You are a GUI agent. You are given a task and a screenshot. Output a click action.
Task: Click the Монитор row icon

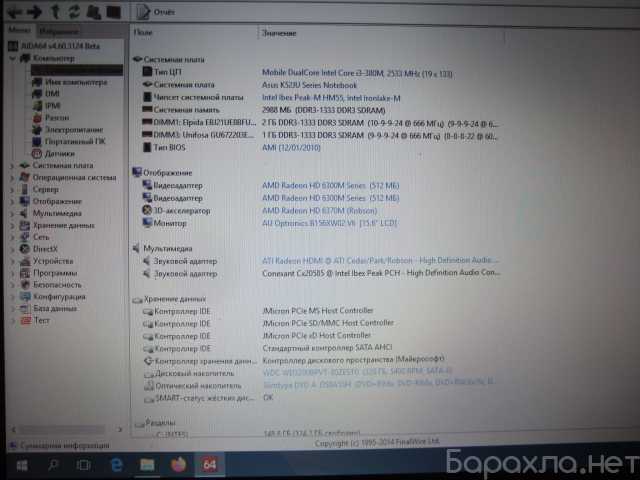[147, 223]
